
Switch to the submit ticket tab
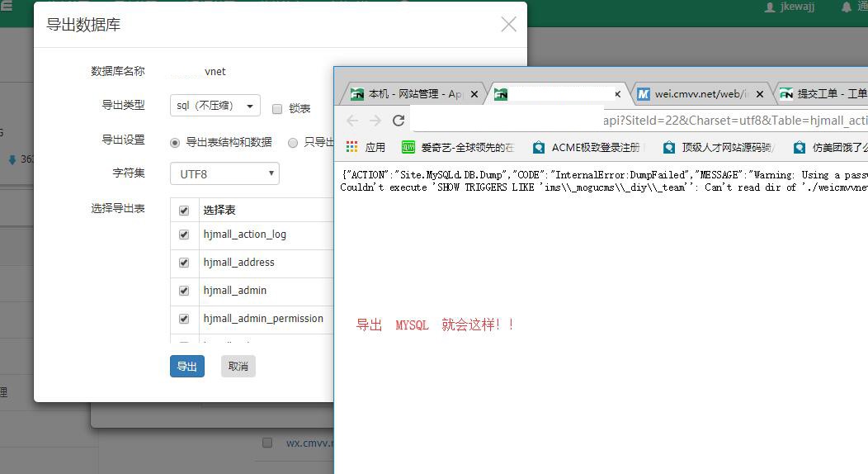tap(822, 94)
